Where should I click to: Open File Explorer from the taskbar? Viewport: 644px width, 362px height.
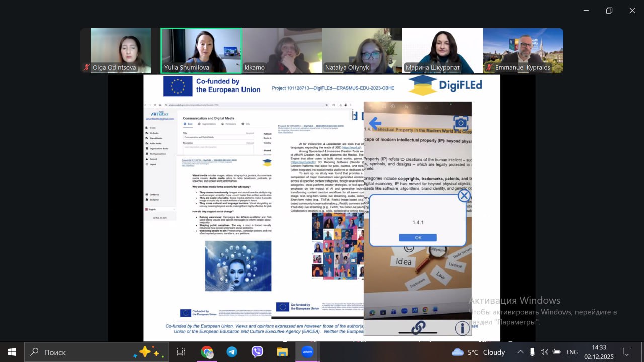[282, 352]
